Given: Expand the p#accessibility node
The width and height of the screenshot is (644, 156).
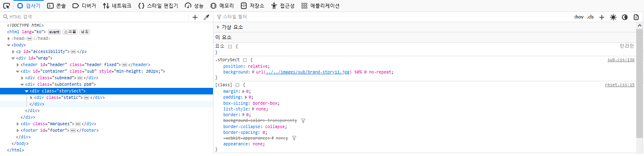Looking at the screenshot, I should click(13, 52).
